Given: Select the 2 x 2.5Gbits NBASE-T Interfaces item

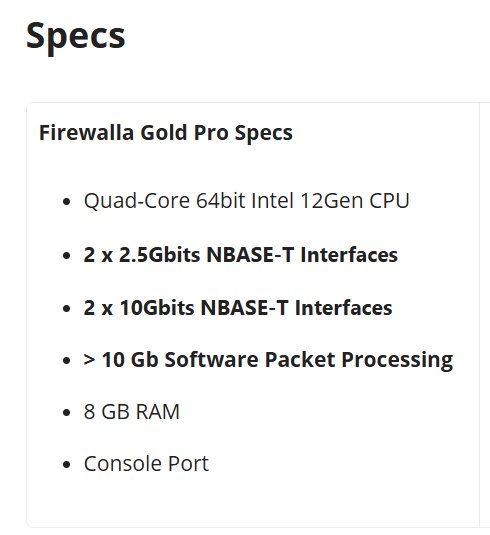Looking at the screenshot, I should coord(241,255).
